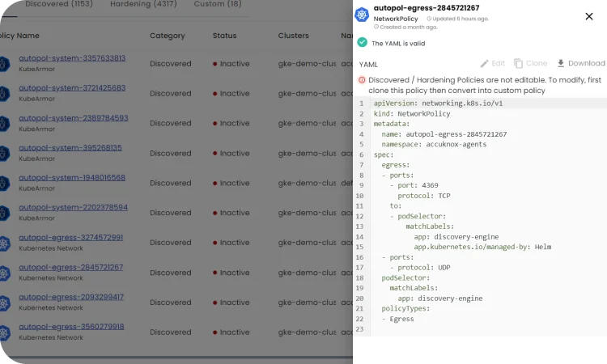Click the Kubernetes icon beside autopol-egress-3274572991

(x=4, y=242)
